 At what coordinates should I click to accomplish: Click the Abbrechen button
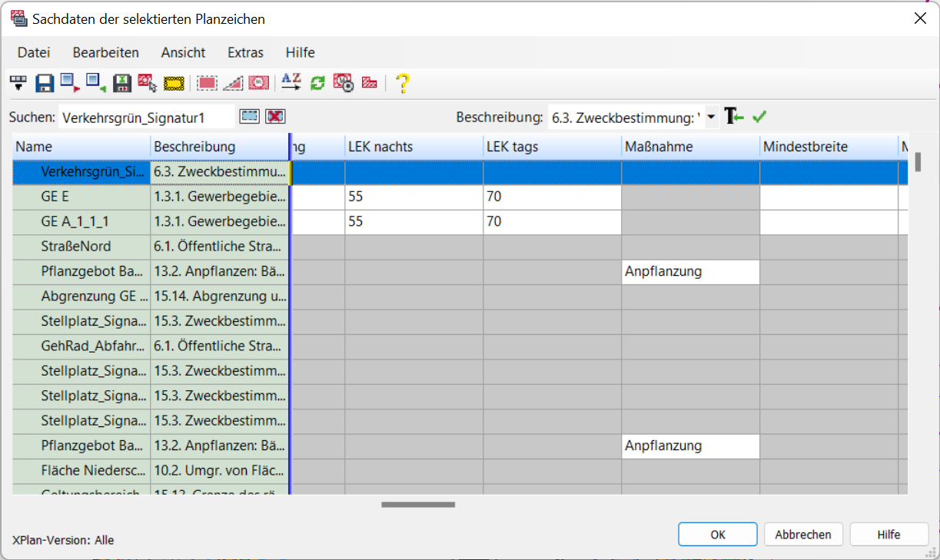coord(803,535)
